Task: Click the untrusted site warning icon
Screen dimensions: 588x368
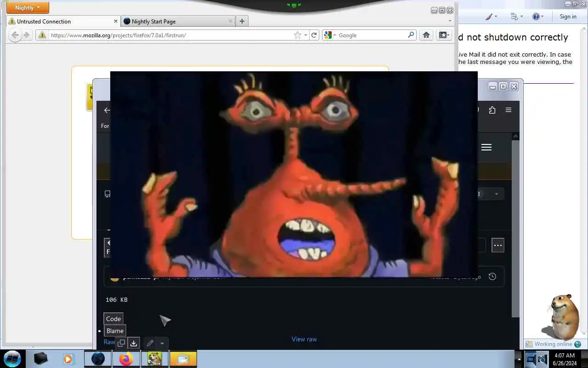Action: [x=42, y=35]
